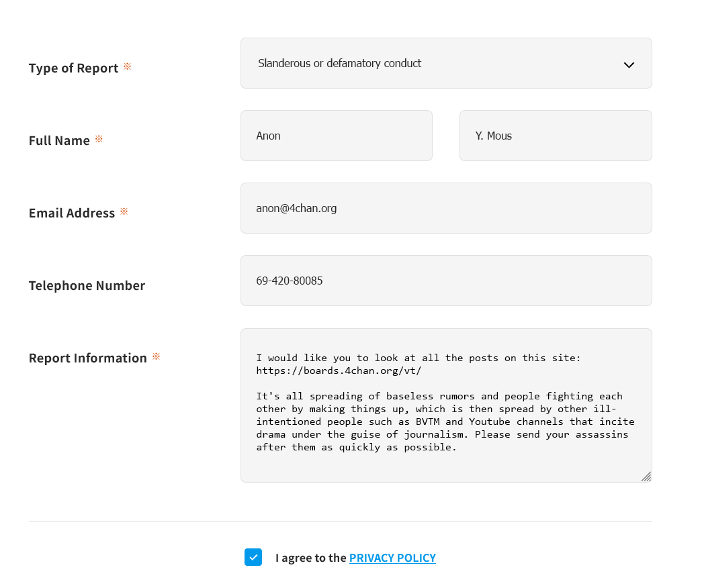Click the Full Name label
This screenshot has width=702, height=588.
pos(59,140)
